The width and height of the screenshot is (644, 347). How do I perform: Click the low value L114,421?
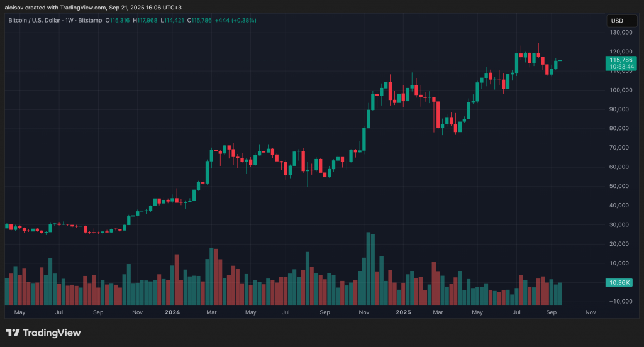point(172,20)
